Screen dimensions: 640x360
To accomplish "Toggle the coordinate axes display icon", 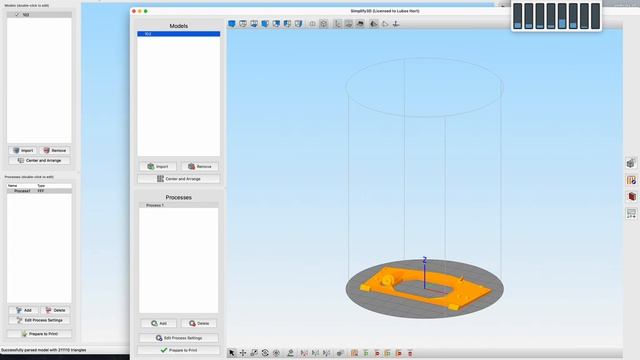I will pos(338,24).
